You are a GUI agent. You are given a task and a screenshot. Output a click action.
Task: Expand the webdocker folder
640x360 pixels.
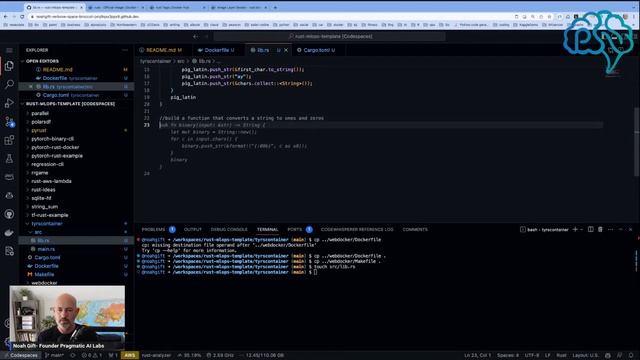[44, 283]
